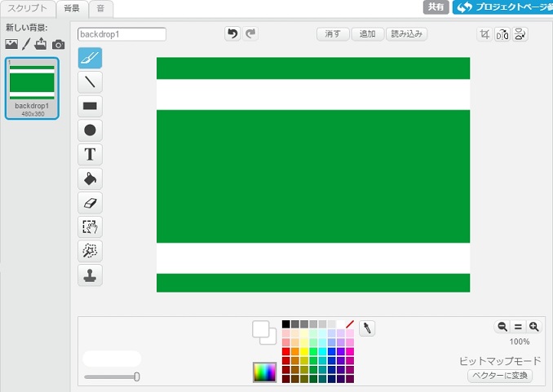
Task: Click the 共有 button
Action: coord(436,7)
